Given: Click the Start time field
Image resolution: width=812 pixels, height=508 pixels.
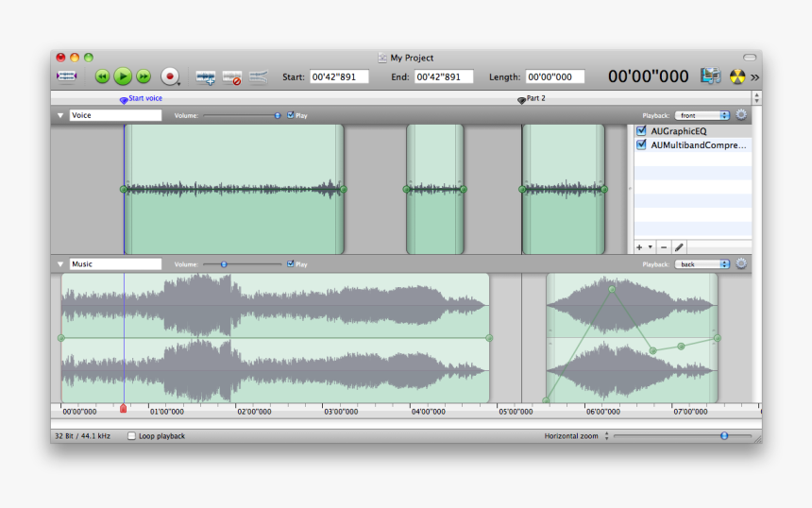Looking at the screenshot, I should (x=339, y=76).
